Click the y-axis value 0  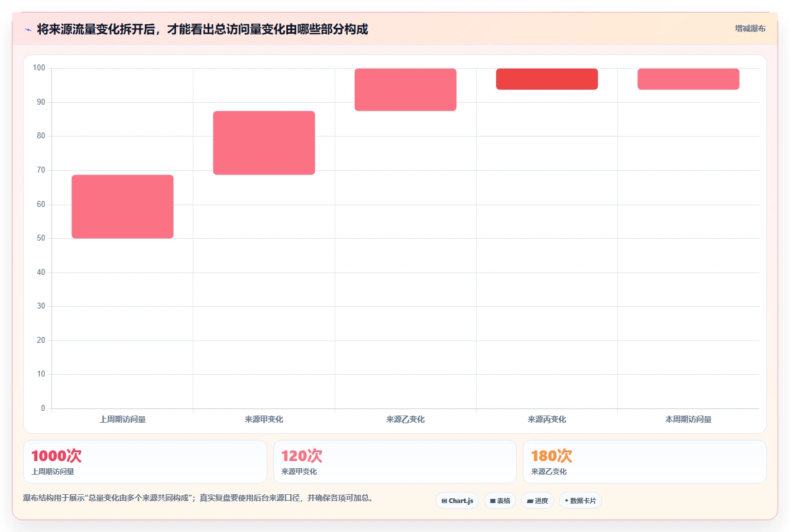point(43,408)
